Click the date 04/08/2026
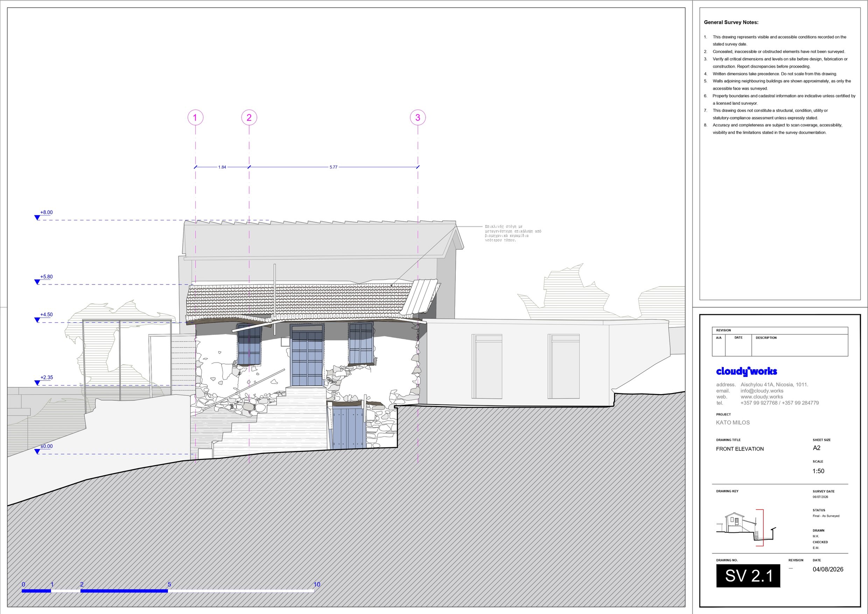 click(x=828, y=570)
